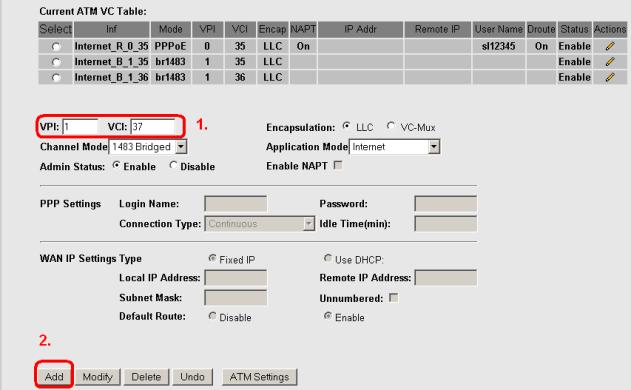Image resolution: width=631 pixels, height=390 pixels.
Task: Open the Channel Mode dropdown
Action: point(148,147)
